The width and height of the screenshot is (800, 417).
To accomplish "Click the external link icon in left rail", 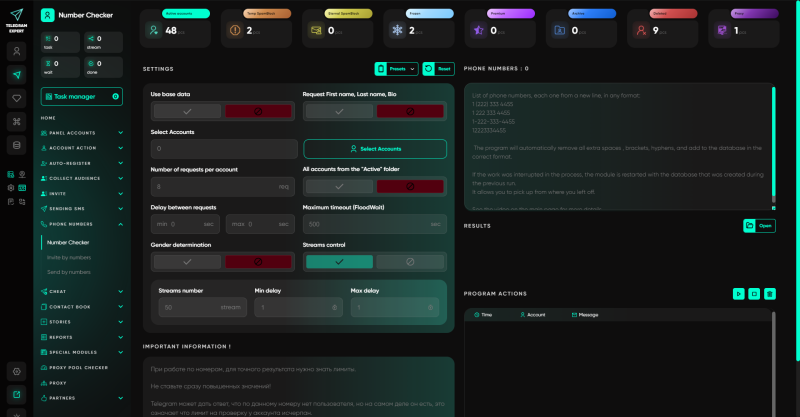I will [16, 395].
